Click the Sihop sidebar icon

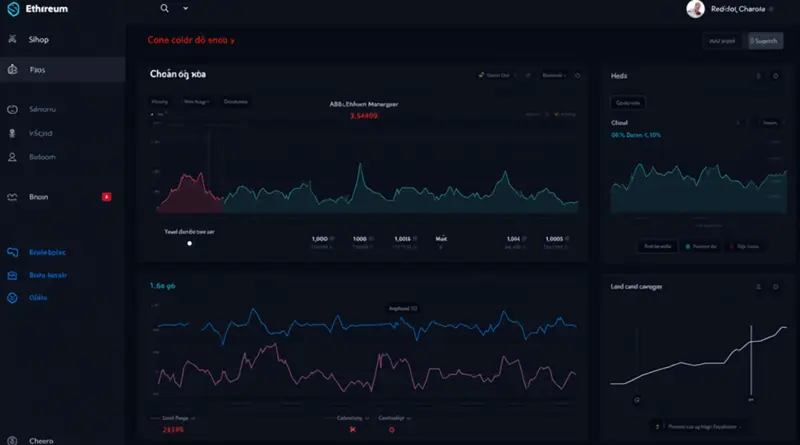(12, 40)
